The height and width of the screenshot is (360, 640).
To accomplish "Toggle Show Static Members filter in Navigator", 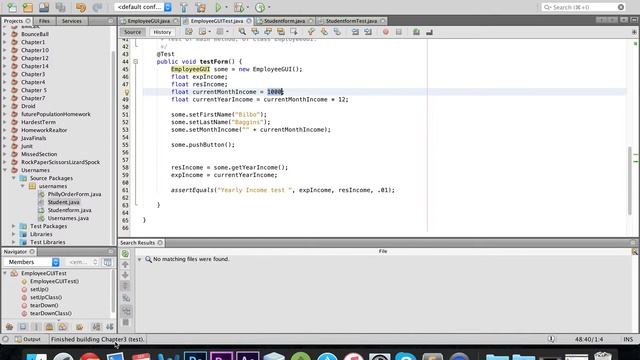I will 36,327.
